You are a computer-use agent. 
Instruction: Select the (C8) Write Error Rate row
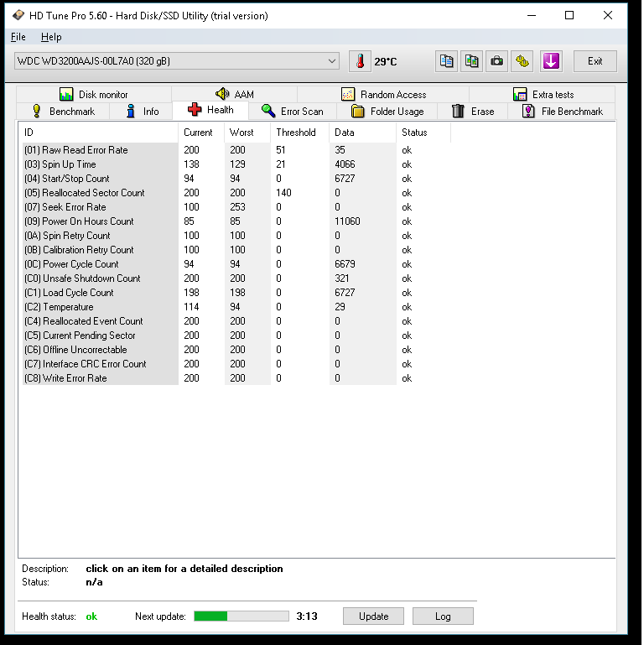236,378
